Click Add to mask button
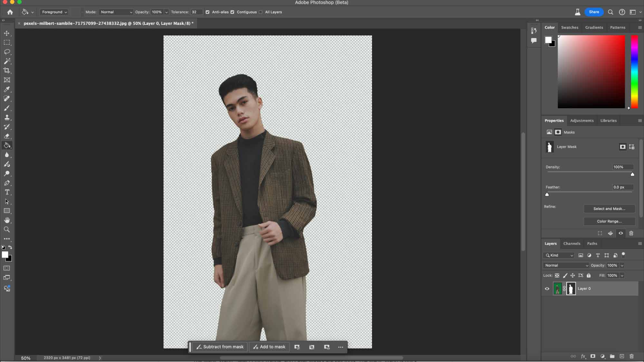The image size is (644, 362). pyautogui.click(x=269, y=347)
